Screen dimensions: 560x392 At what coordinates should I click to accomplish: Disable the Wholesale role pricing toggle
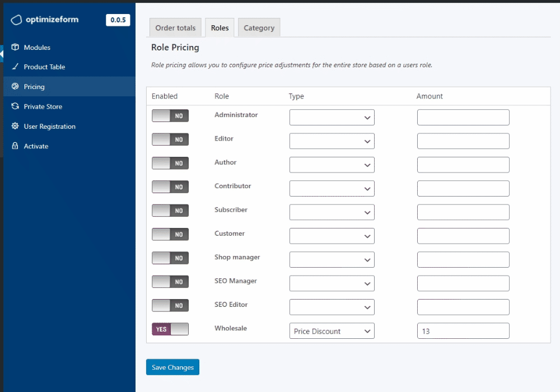170,329
